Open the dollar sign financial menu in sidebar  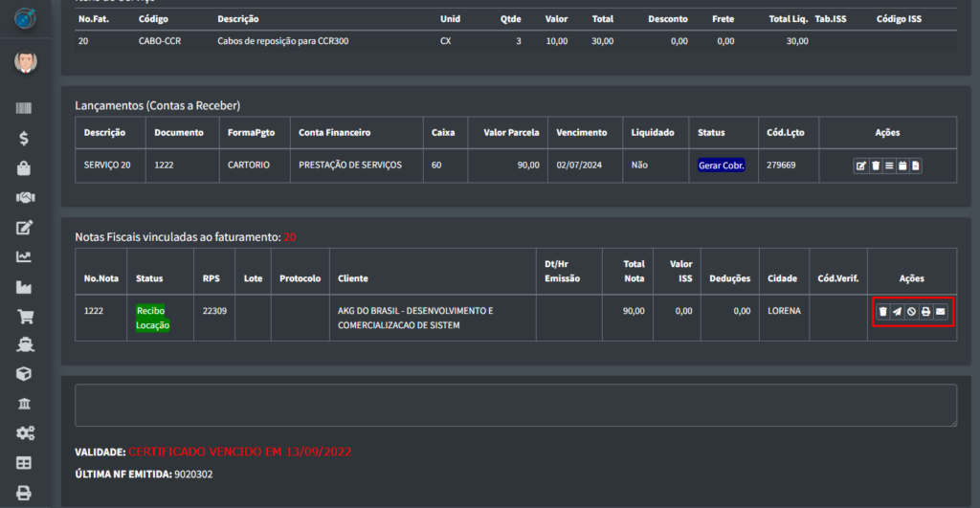24,138
